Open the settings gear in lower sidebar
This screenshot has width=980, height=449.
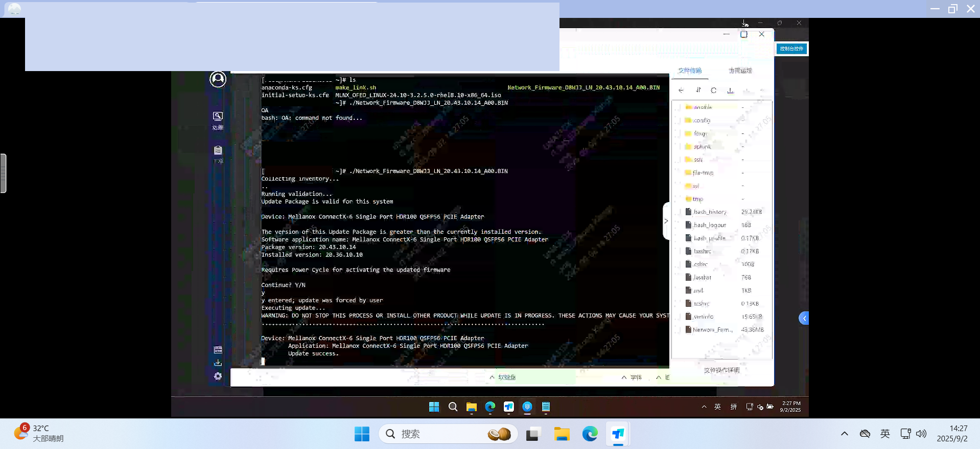click(x=218, y=376)
